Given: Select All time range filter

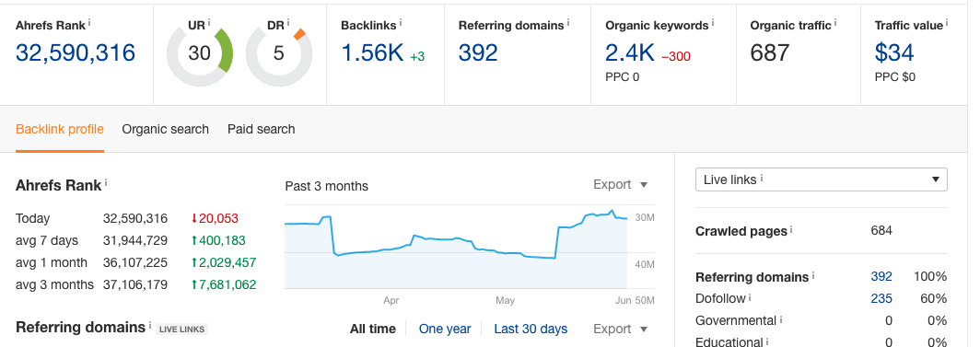Looking at the screenshot, I should tap(372, 329).
